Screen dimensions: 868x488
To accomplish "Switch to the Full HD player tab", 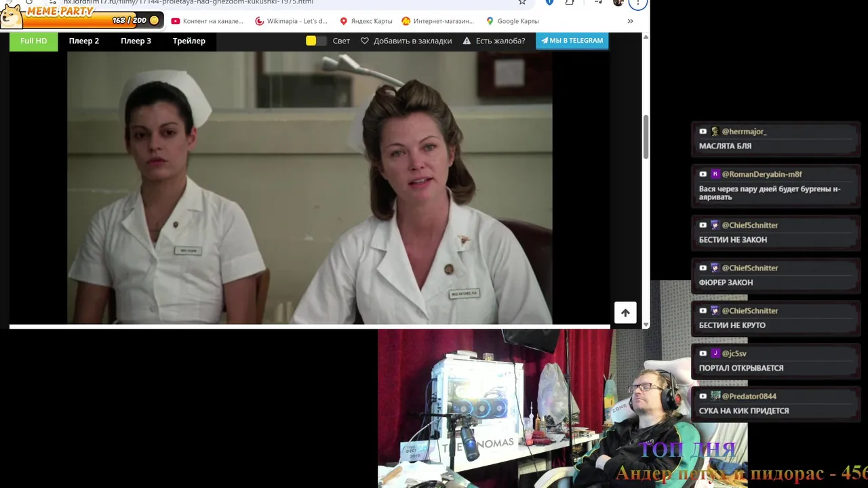I will click(33, 41).
